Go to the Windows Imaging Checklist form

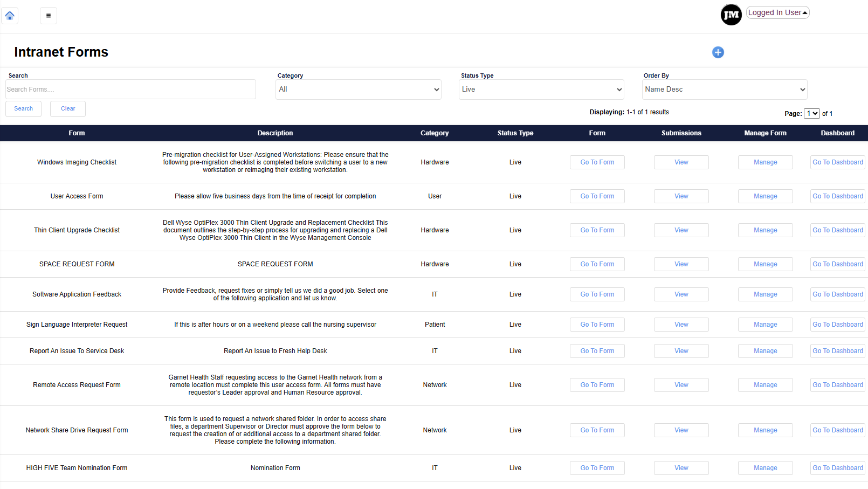597,162
